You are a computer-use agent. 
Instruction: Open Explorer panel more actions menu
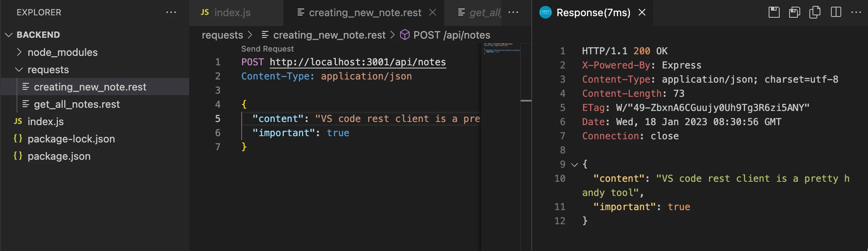[171, 12]
